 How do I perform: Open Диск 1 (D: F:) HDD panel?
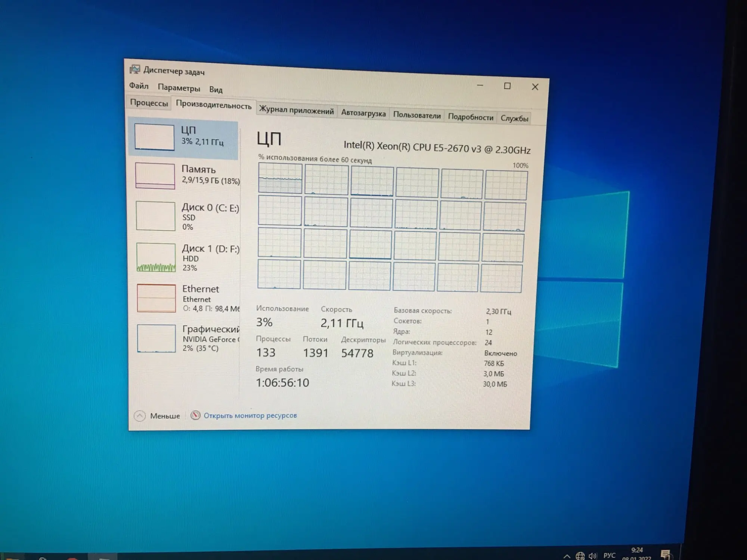tap(156, 257)
